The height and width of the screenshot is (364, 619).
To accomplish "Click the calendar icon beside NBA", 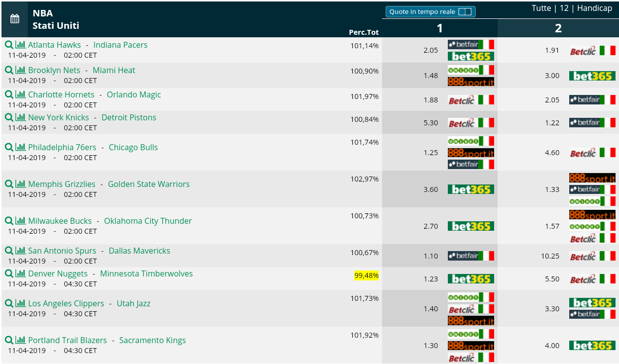I will point(15,19).
